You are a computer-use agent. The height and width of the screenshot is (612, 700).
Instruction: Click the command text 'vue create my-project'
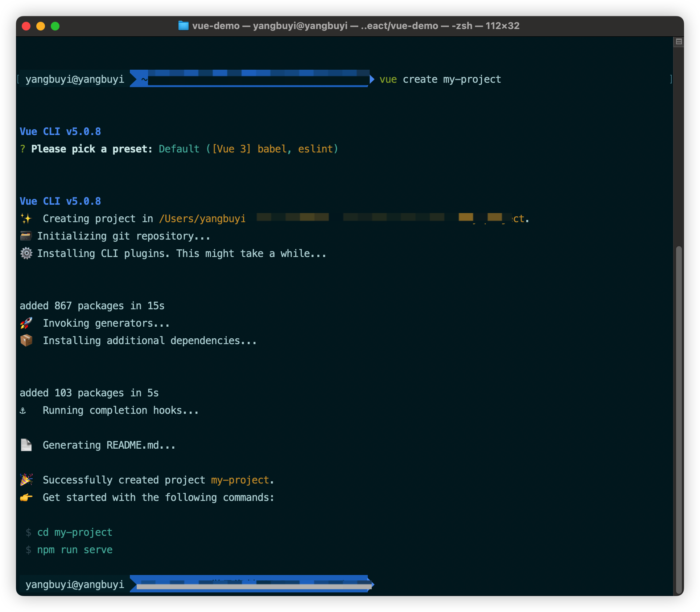440,79
